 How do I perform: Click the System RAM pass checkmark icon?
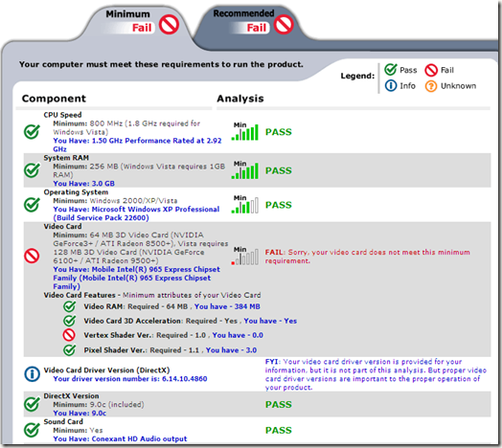tap(32, 170)
